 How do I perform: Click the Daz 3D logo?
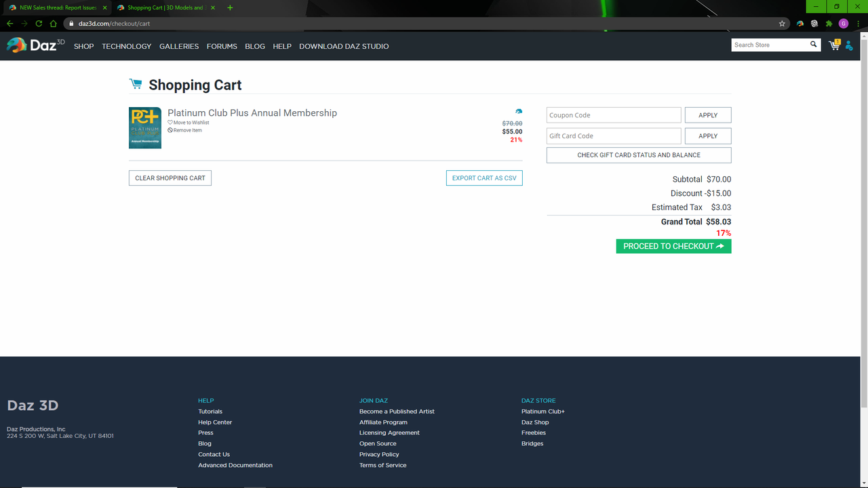tap(36, 45)
